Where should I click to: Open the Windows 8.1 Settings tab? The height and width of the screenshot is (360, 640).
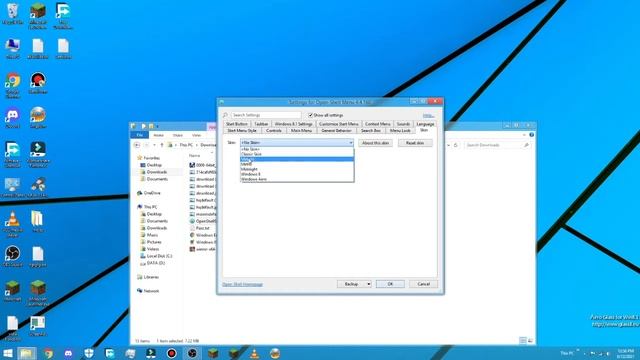(293, 124)
